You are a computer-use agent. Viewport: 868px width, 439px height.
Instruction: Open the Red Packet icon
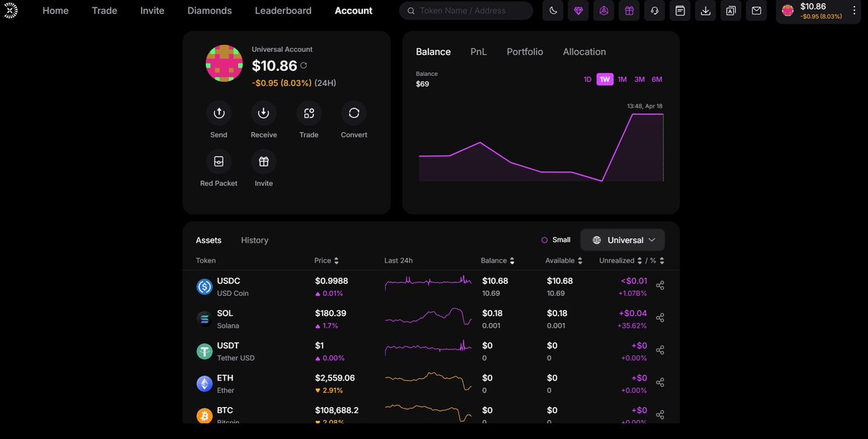tap(218, 161)
